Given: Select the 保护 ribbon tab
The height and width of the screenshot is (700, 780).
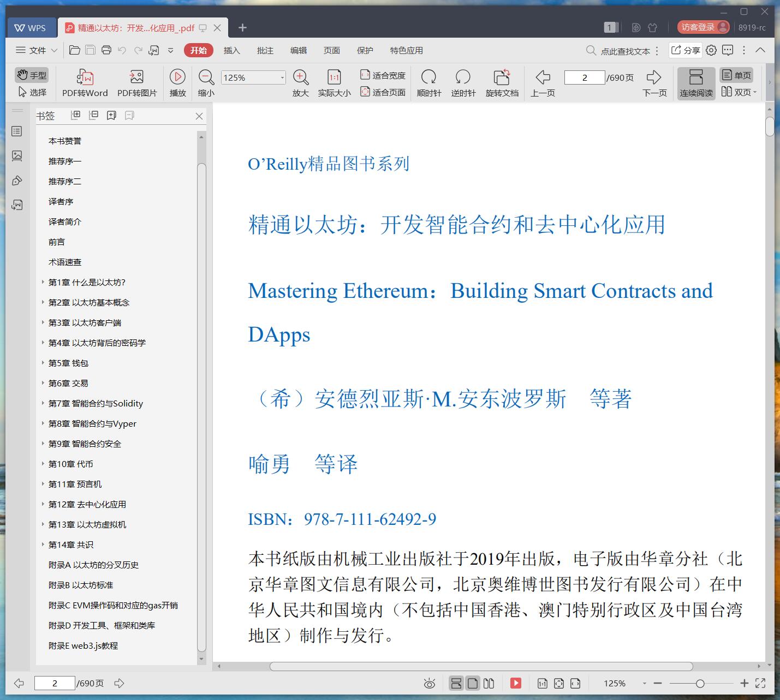Looking at the screenshot, I should point(365,50).
